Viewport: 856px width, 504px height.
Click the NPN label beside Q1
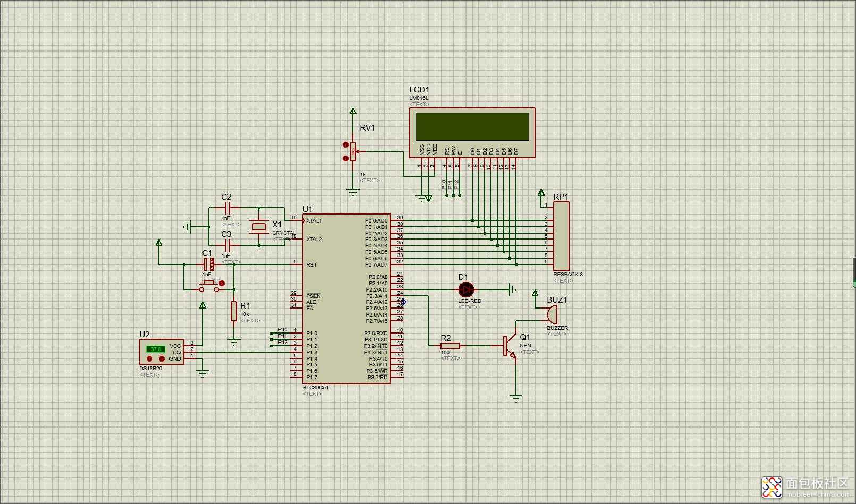tap(525, 345)
